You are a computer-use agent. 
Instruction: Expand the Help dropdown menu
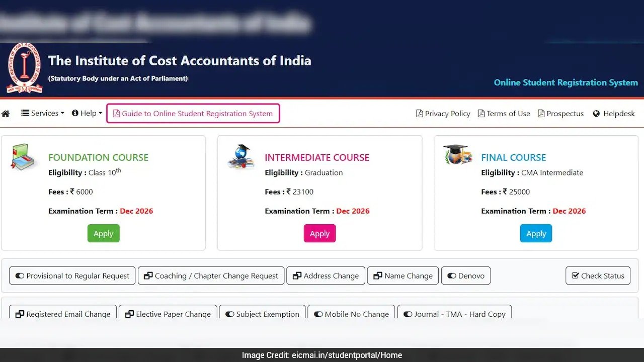(87, 113)
